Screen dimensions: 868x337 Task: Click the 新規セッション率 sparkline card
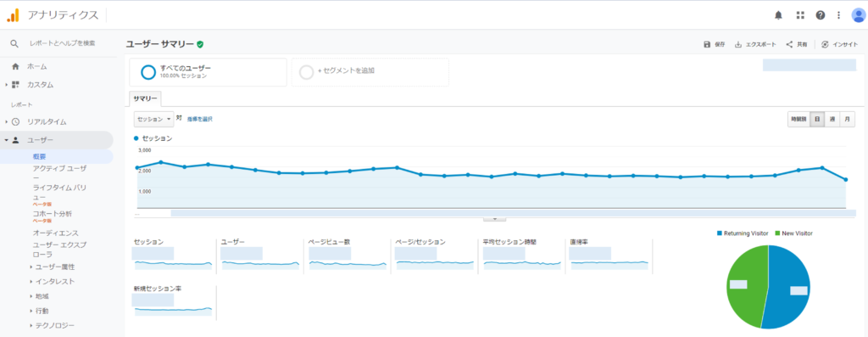173,302
